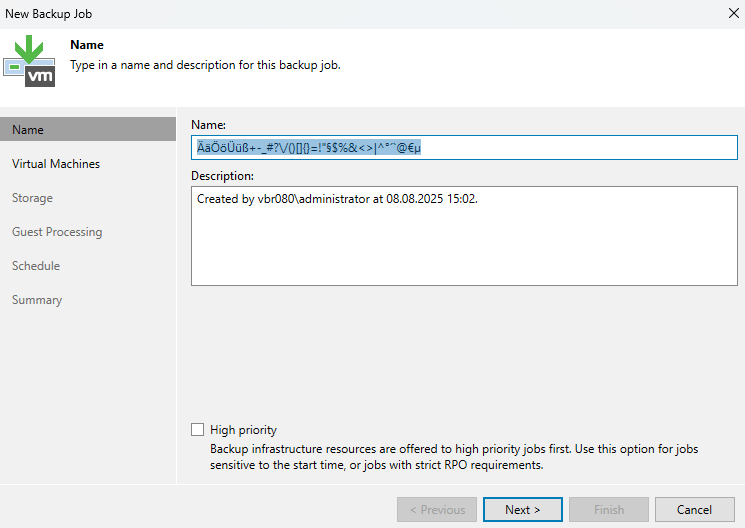
Task: Focus the Description text box
Action: pyautogui.click(x=464, y=236)
